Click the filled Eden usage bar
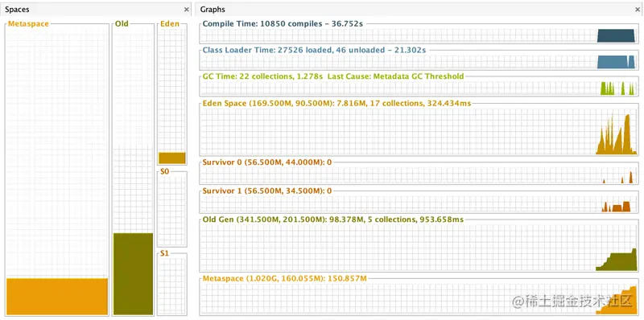Viewport: 644px width, 320px height. (172, 158)
